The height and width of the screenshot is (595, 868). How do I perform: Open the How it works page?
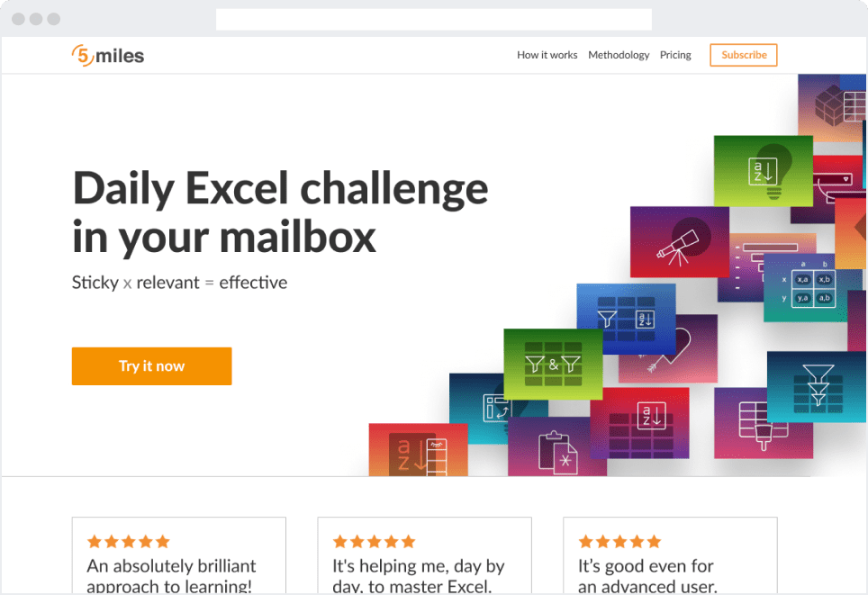click(x=547, y=55)
